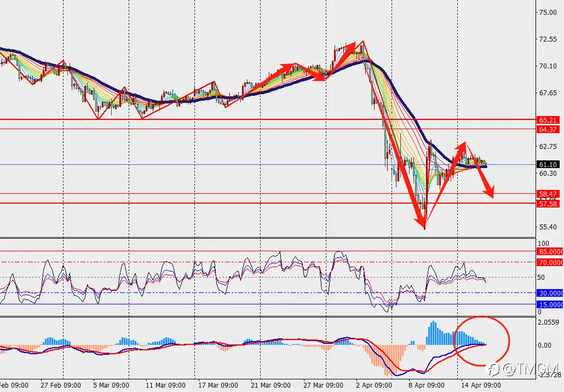Click the 27 Mar 09:00 time label
The image size is (564, 392).
[324, 385]
